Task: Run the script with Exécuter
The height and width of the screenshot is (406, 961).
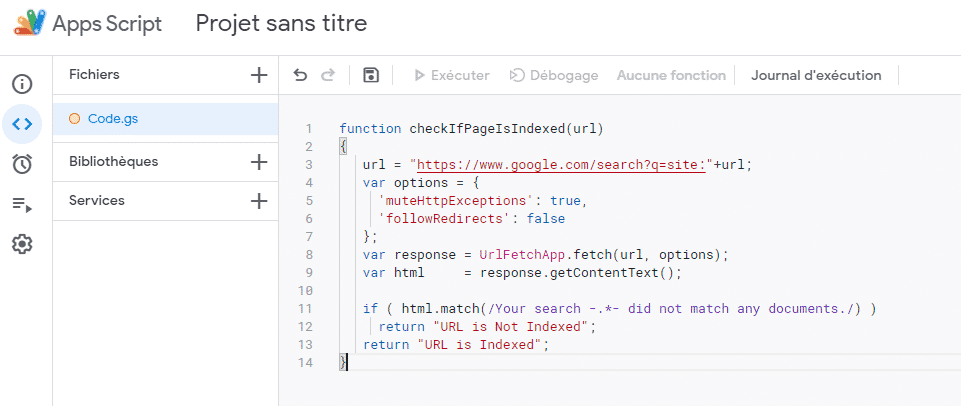Action: (x=451, y=75)
